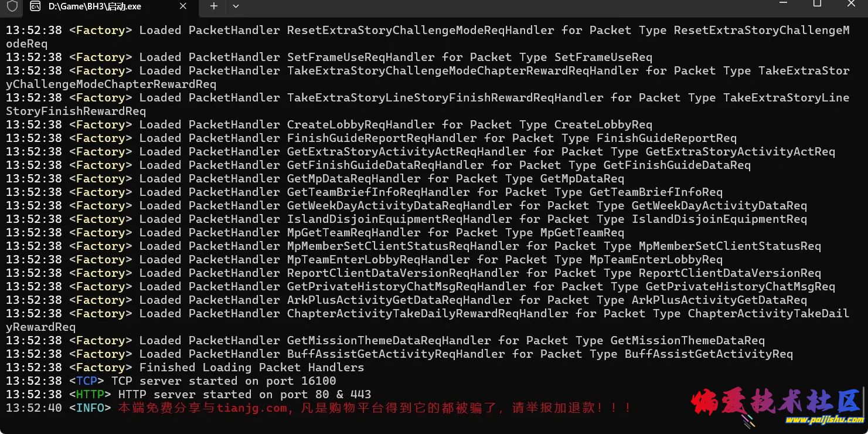The image size is (868, 434).
Task: Close the 启动.exe terminal tab
Action: click(x=183, y=6)
